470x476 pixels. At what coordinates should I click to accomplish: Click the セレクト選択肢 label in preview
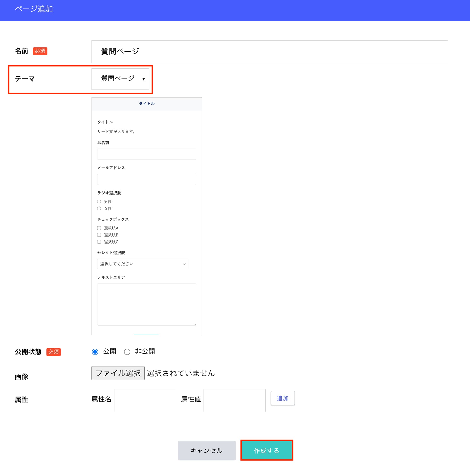(x=111, y=253)
